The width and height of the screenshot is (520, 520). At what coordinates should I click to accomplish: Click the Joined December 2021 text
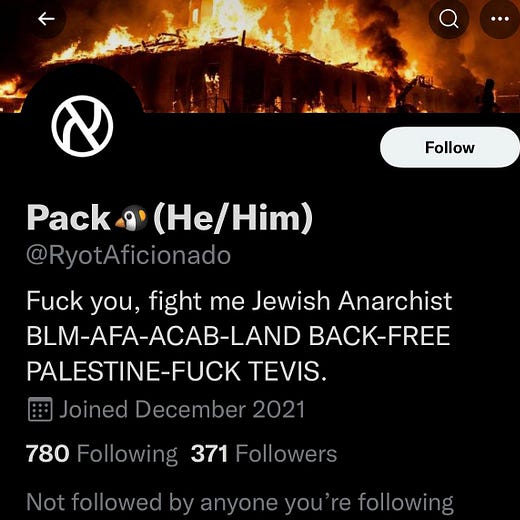tap(182, 409)
